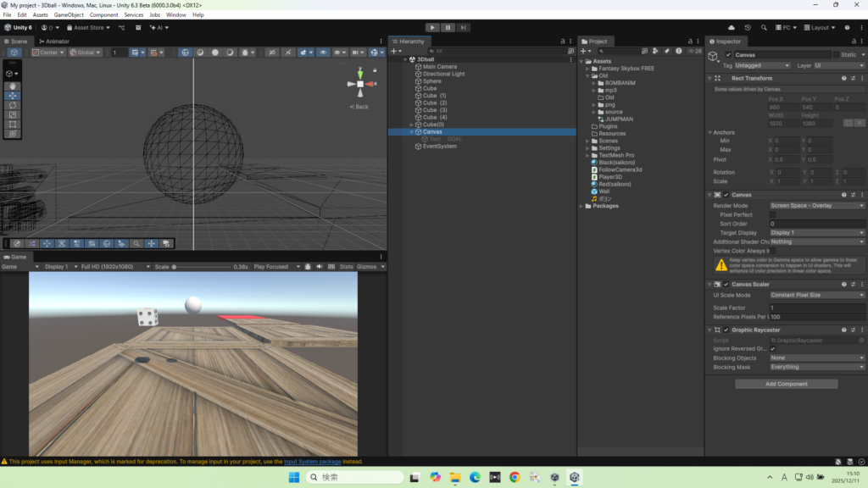Open the UI Scale Mode dropdown
The width and height of the screenshot is (868, 488).
(816, 295)
